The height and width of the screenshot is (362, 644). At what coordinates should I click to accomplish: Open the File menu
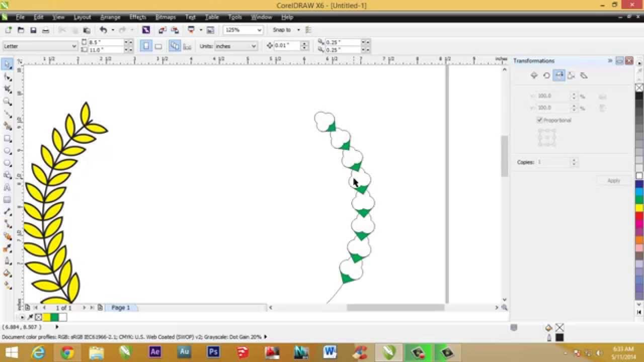20,17
